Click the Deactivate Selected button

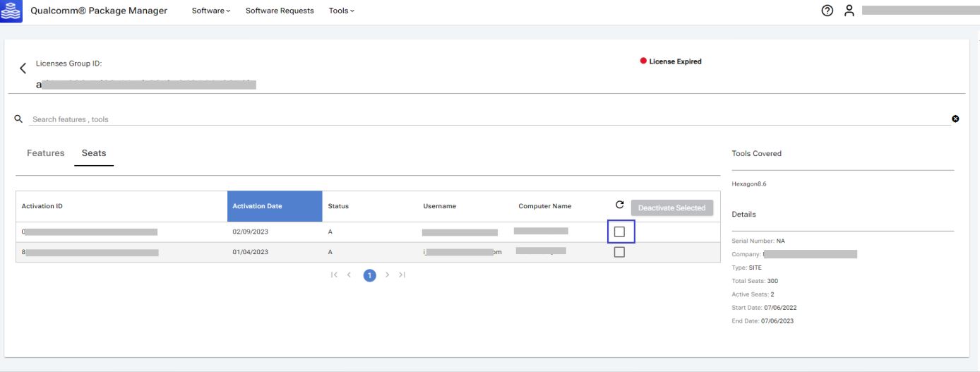pyautogui.click(x=671, y=208)
